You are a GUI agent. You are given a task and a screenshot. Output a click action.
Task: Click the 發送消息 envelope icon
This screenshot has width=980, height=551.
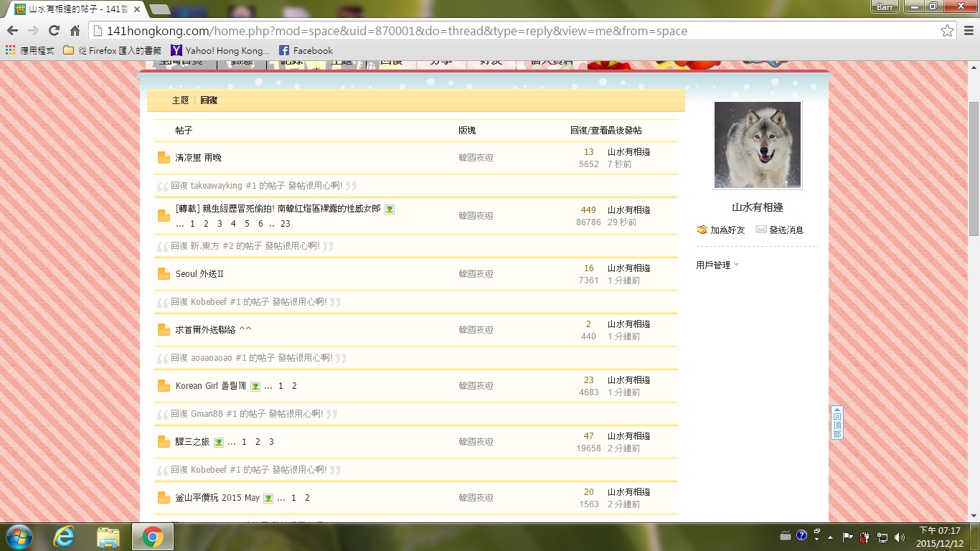pyautogui.click(x=760, y=230)
